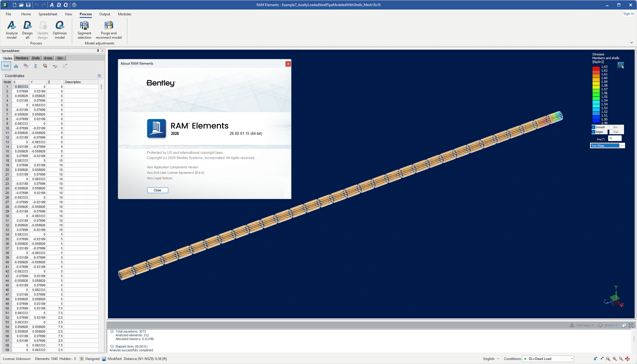Close the Spreadsheet panel
This screenshot has height=364, width=637.
(102, 51)
